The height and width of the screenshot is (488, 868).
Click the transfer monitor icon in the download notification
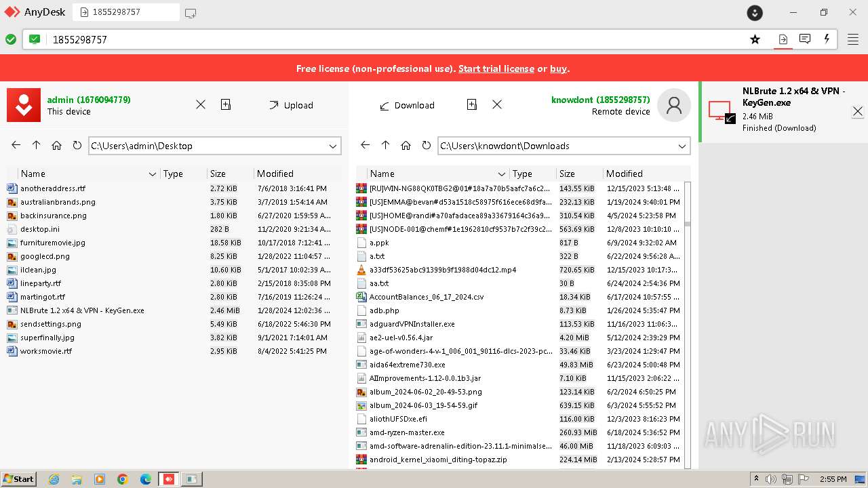pos(722,112)
